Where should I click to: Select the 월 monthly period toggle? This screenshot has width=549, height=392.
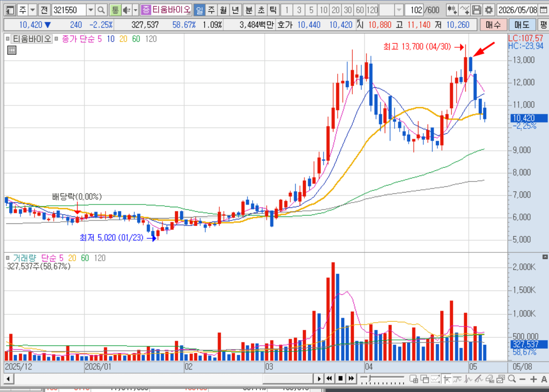[x=223, y=10]
